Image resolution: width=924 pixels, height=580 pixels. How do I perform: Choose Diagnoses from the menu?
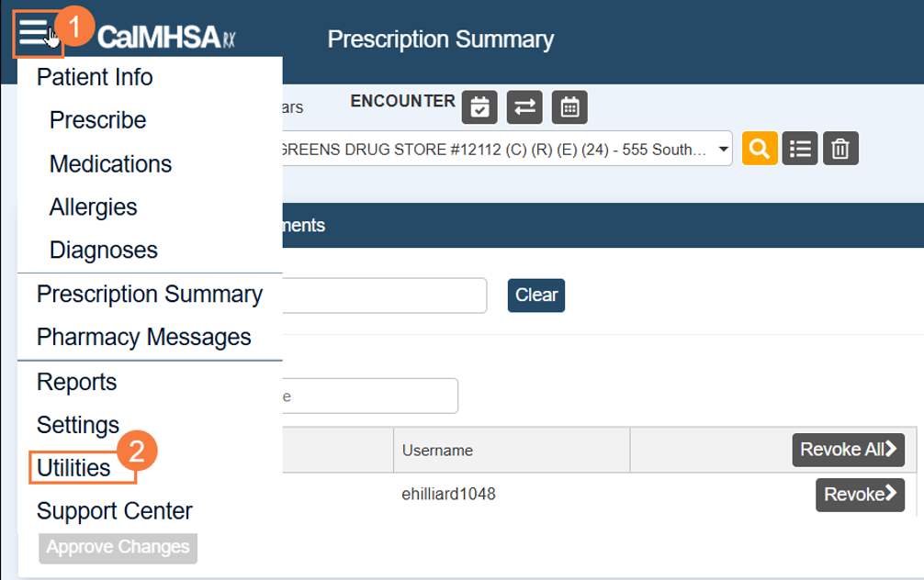pos(103,250)
